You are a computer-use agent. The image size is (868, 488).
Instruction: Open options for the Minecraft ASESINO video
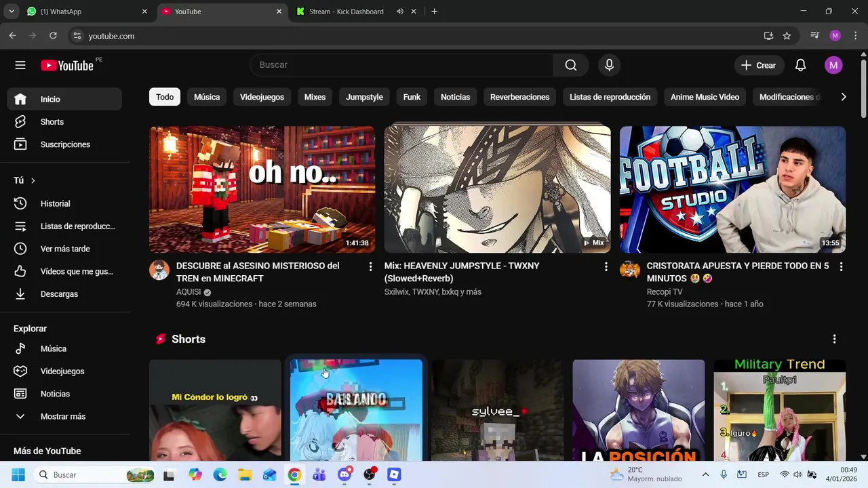click(x=370, y=267)
